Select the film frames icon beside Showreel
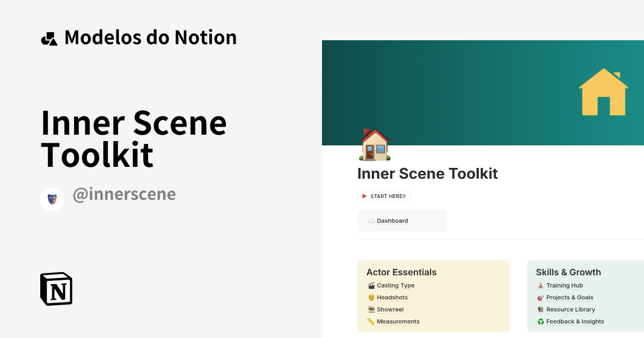This screenshot has width=644, height=338. coord(371,310)
